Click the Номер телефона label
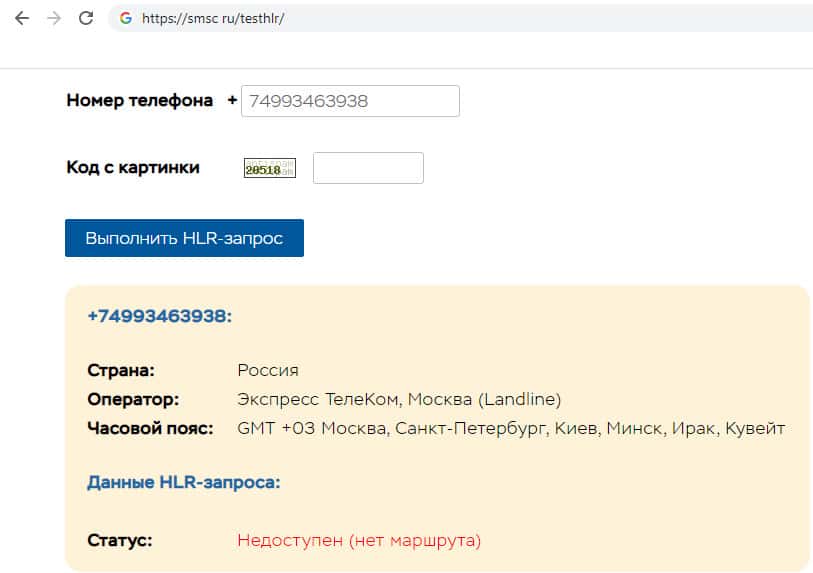This screenshot has height=573, width=813. [139, 100]
